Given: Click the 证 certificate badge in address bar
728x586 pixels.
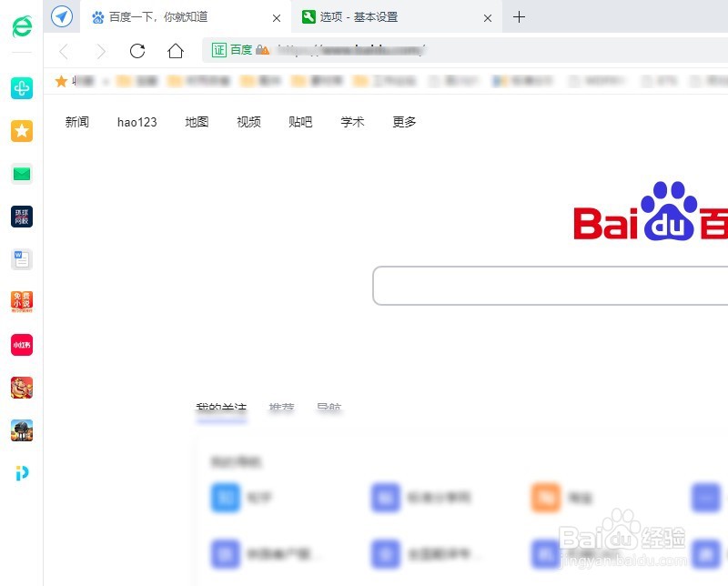Looking at the screenshot, I should click(x=219, y=50).
